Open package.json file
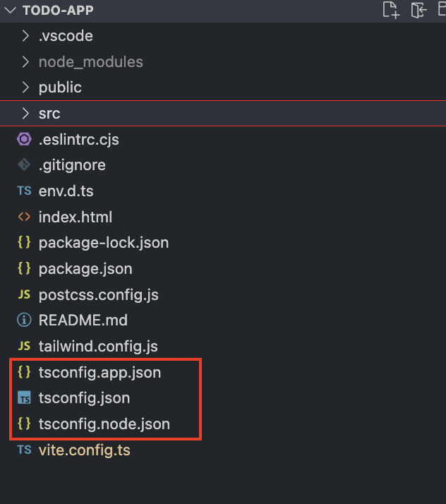The height and width of the screenshot is (504, 446). [x=85, y=269]
